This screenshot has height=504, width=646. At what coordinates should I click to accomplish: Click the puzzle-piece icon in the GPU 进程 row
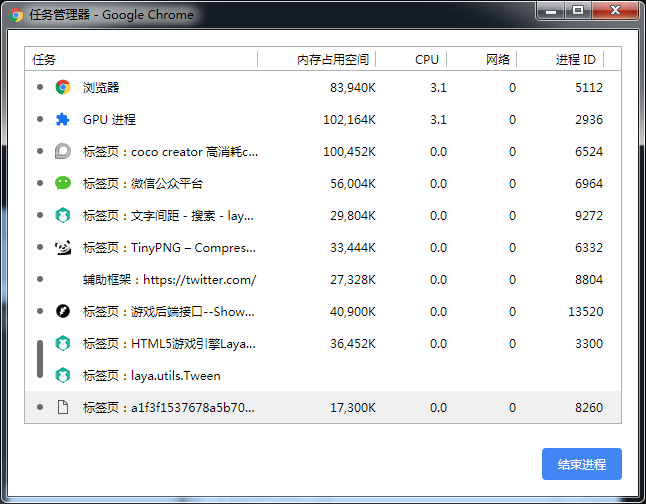click(63, 120)
